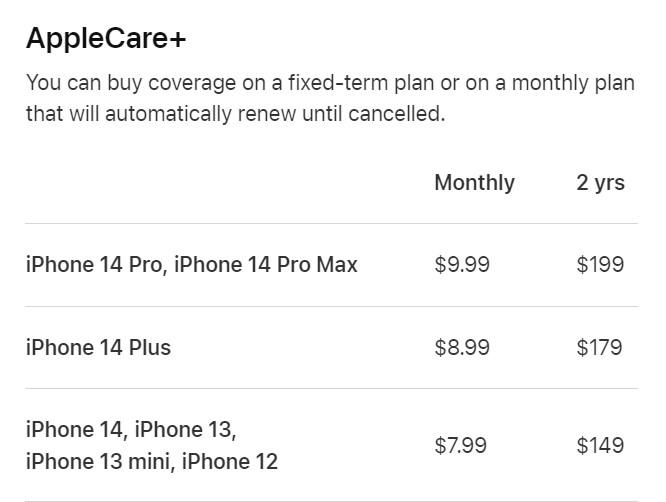This screenshot has width=666, height=502.
Task: Click the $7.99 monthly price
Action: point(460,446)
